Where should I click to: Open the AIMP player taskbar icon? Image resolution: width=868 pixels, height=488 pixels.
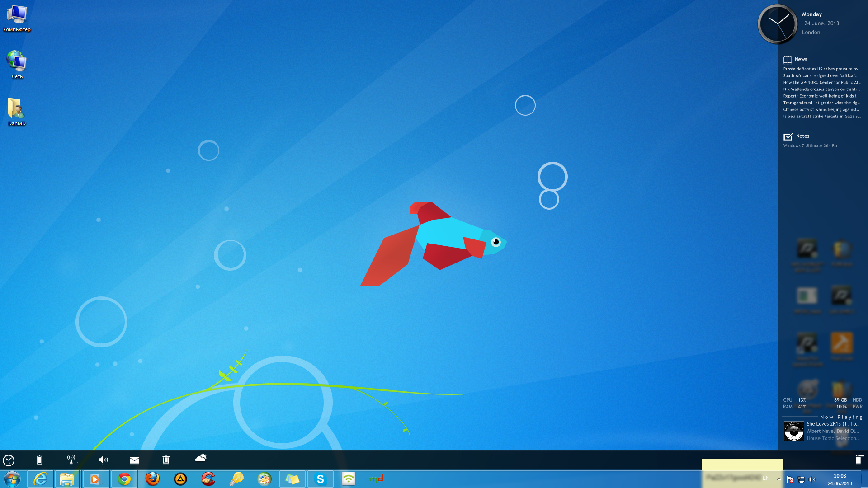(180, 479)
